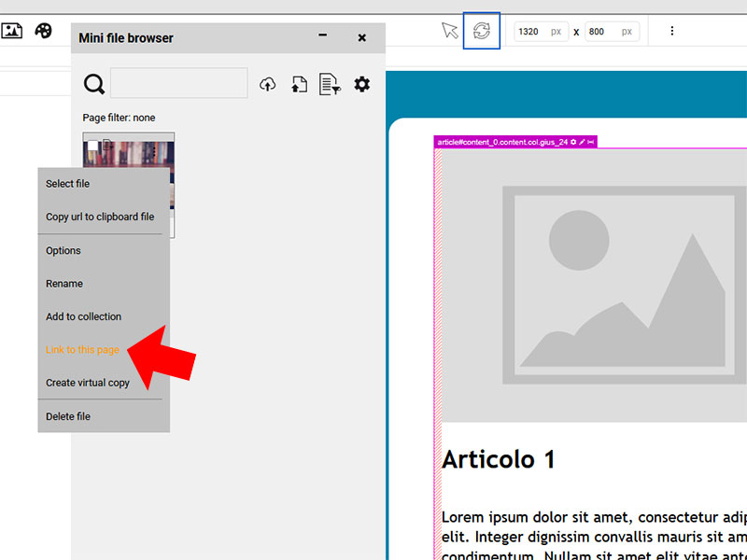Select 'Delete file' option
Image resolution: width=747 pixels, height=560 pixels.
click(x=68, y=416)
